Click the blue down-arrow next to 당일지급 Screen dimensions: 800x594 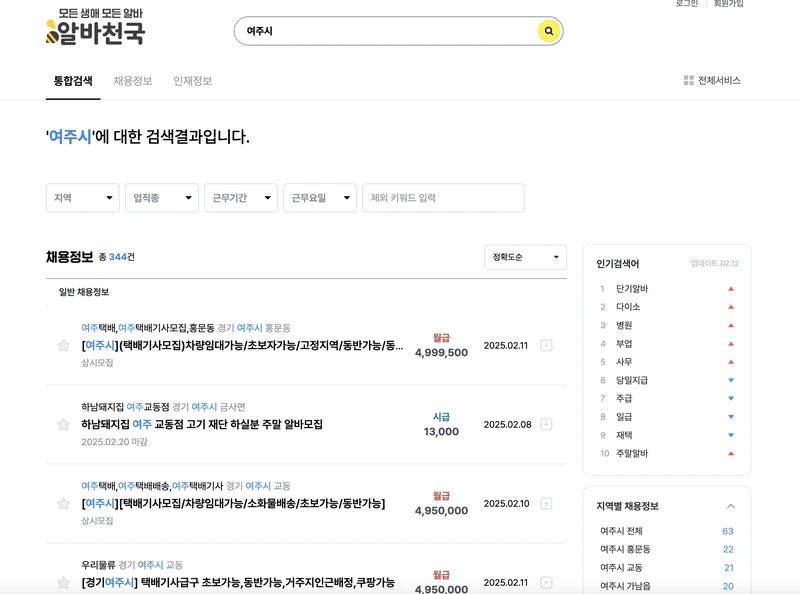click(x=733, y=379)
